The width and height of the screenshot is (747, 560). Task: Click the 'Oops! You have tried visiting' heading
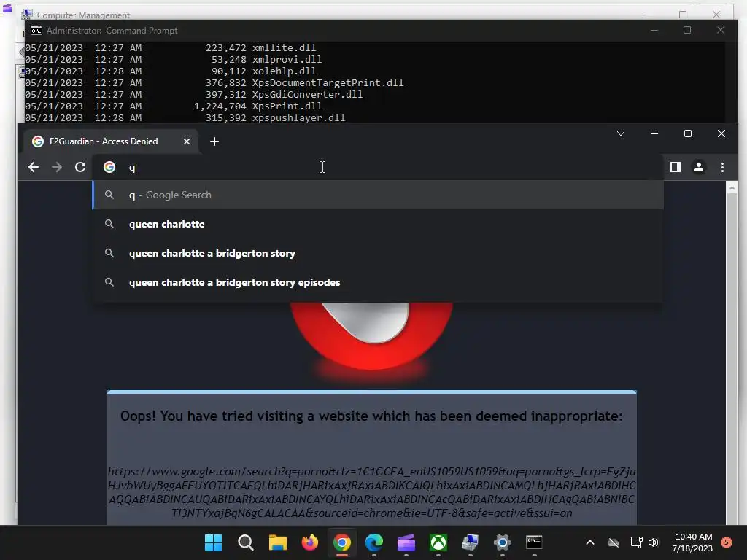[371, 416]
